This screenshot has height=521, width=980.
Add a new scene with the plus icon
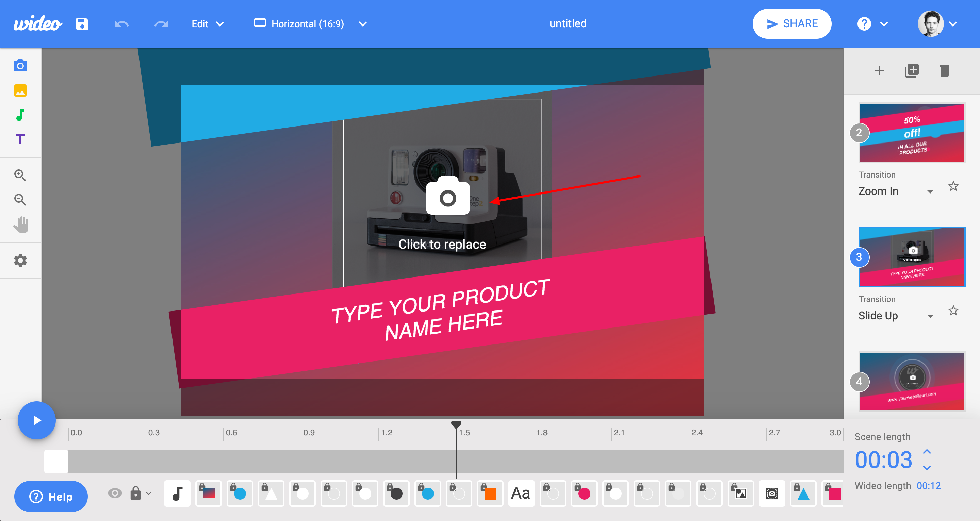[879, 71]
